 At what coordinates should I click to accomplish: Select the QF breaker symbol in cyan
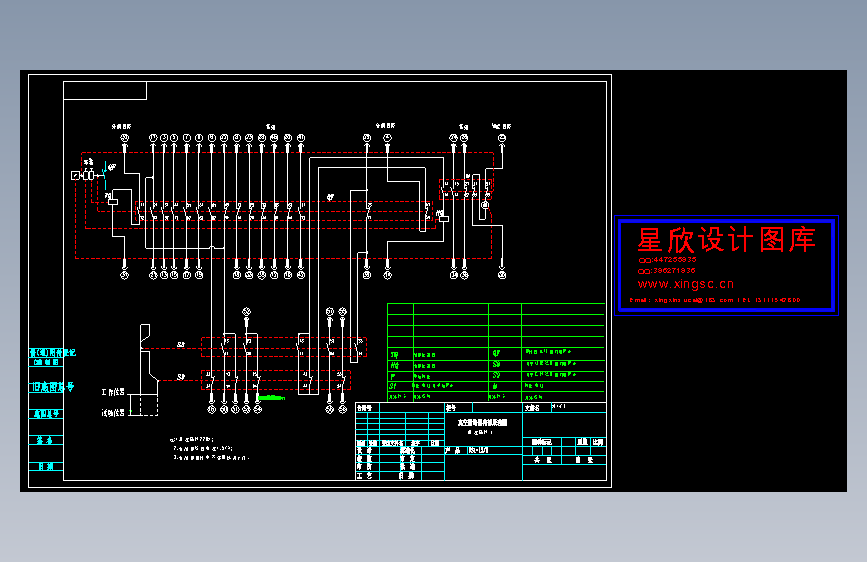pos(105,174)
